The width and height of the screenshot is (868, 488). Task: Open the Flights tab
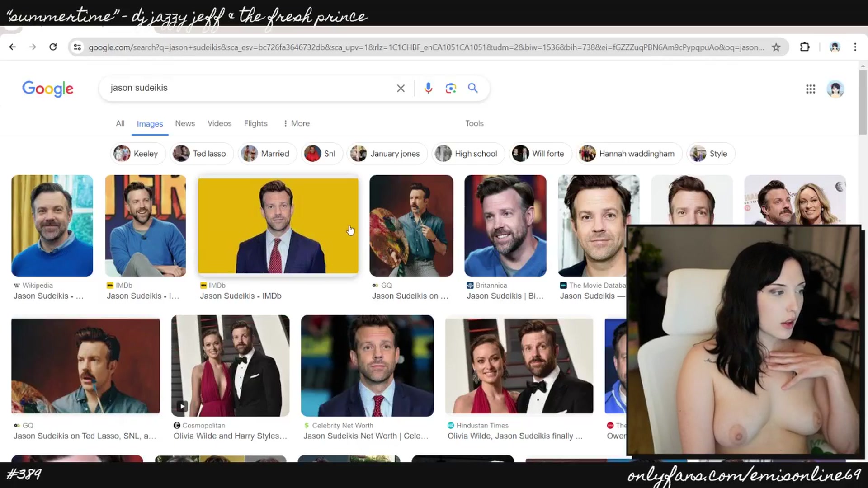[x=255, y=123]
